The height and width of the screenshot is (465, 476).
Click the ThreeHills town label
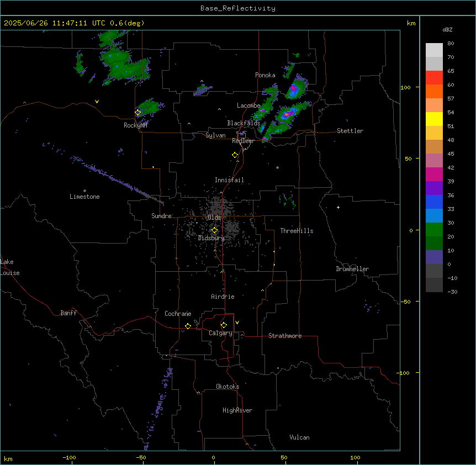[297, 231]
